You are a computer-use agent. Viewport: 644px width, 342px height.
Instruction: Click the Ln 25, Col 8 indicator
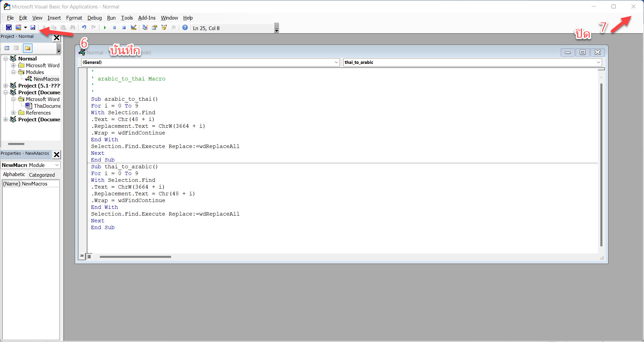(x=206, y=28)
